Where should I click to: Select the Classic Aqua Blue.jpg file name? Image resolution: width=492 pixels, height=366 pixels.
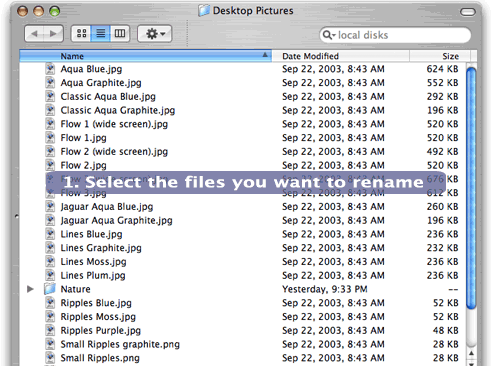click(108, 97)
